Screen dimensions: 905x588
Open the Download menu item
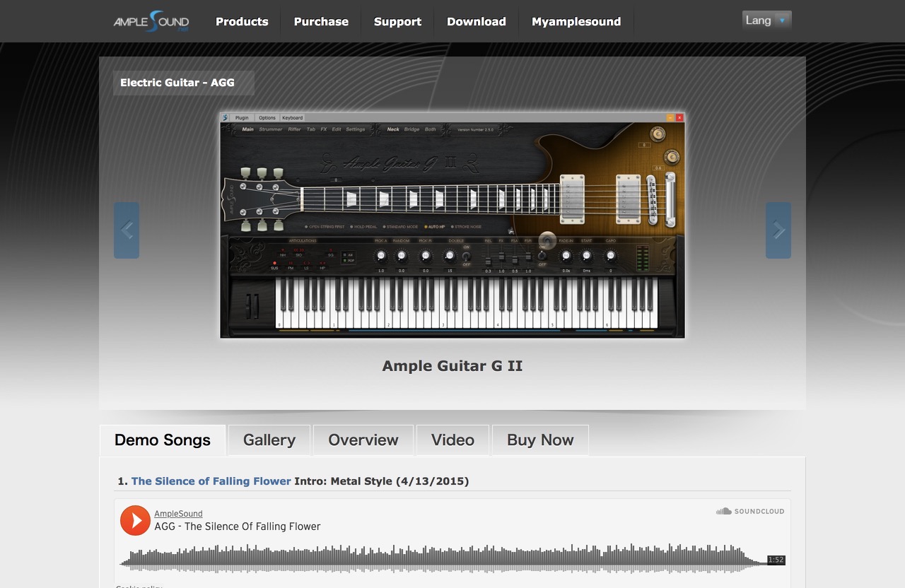pyautogui.click(x=476, y=21)
